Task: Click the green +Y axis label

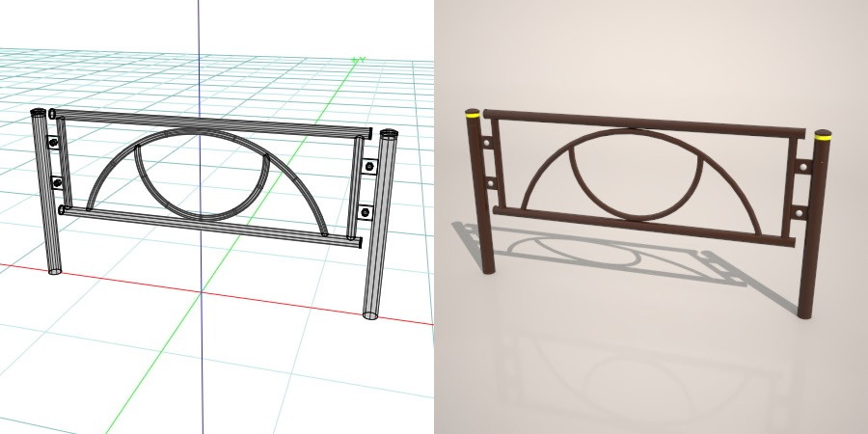Action: 358,59
